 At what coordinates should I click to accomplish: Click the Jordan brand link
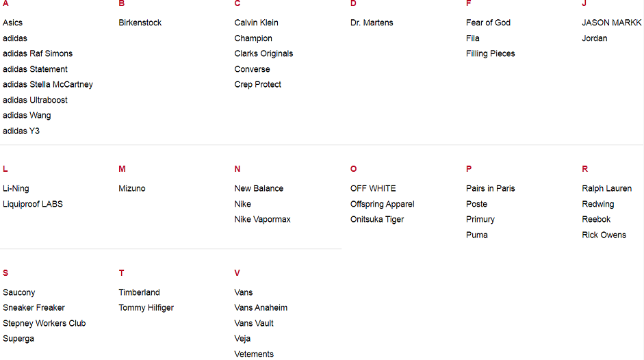coord(594,38)
